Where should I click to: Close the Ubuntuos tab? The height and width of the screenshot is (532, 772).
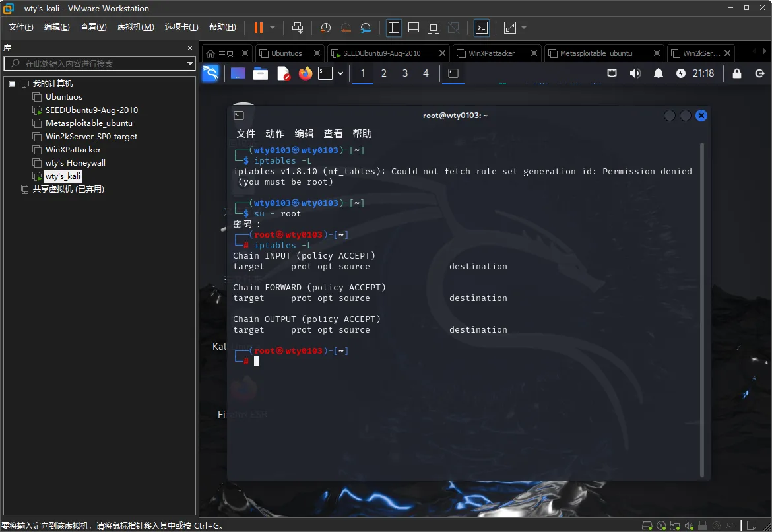pos(317,53)
